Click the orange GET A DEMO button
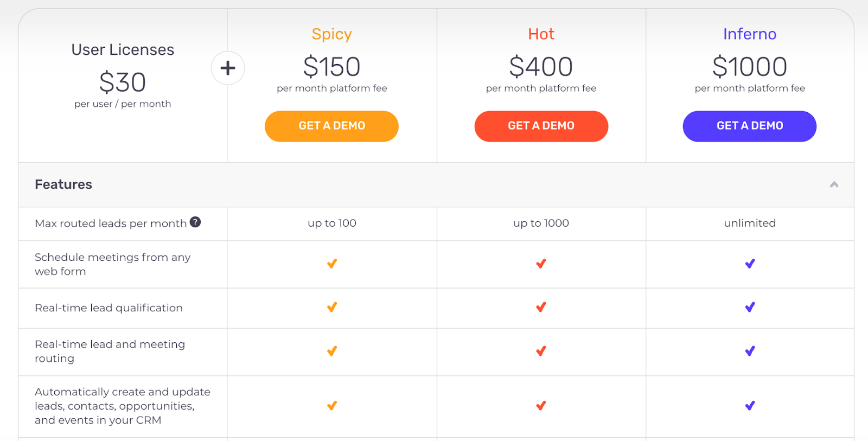868x441 pixels. 331,126
